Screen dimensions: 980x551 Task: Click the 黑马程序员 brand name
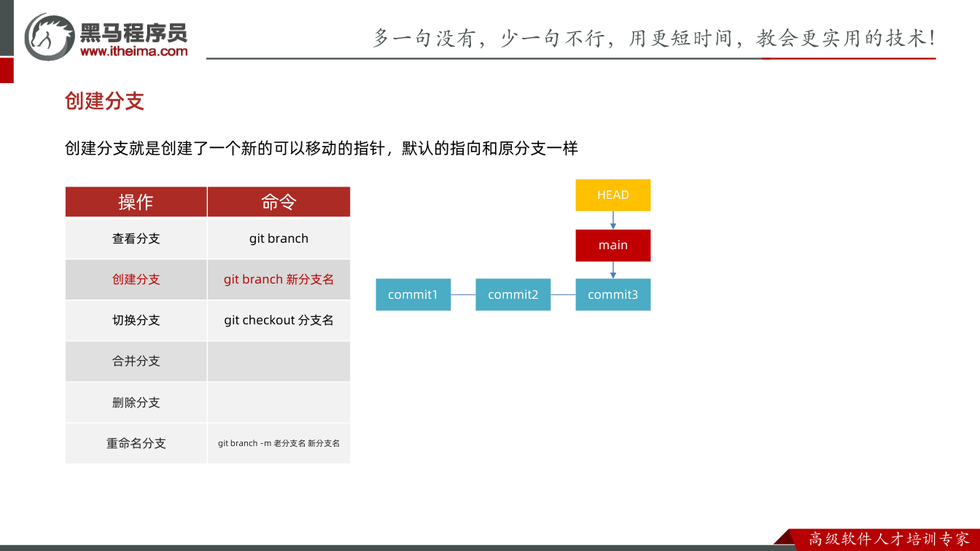[x=133, y=32]
